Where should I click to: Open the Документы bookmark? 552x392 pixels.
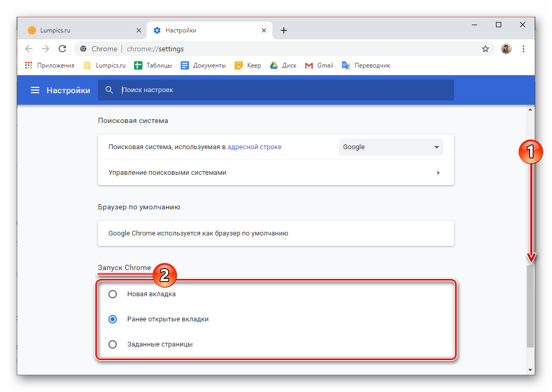[x=203, y=65]
